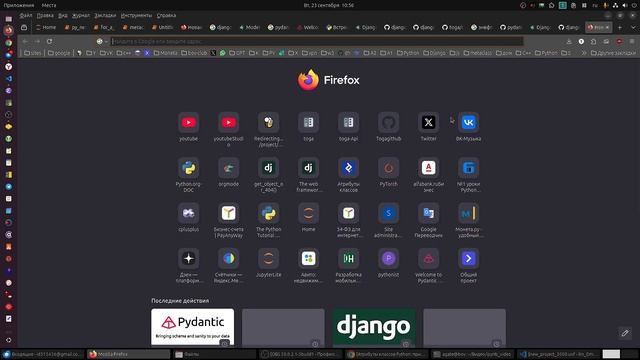Open the Авито недвижимость shortcut tile
This screenshot has width=640, height=360.
pyautogui.click(x=309, y=258)
